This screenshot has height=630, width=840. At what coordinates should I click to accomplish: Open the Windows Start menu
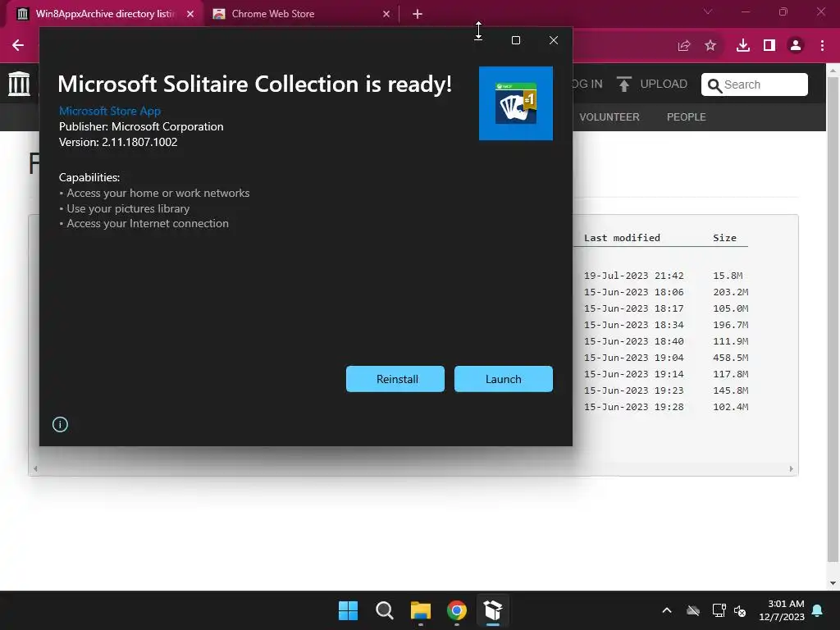pos(348,610)
